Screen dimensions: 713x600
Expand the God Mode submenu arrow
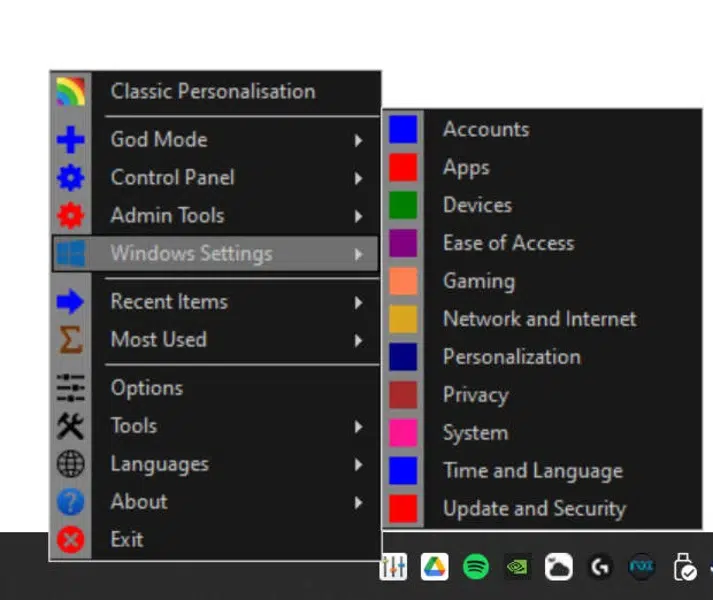(x=358, y=140)
